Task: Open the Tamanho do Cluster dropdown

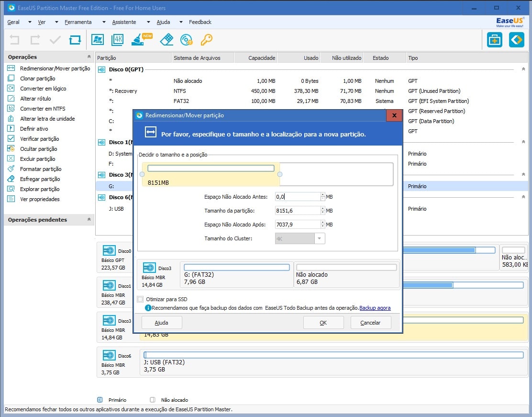Action: (x=319, y=238)
